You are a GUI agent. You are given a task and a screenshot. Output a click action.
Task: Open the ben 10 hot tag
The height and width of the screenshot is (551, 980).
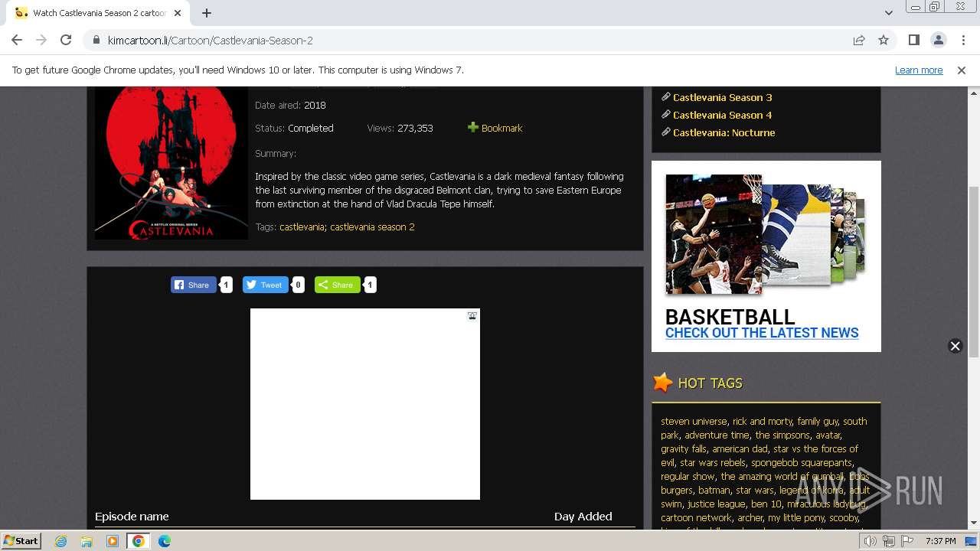pyautogui.click(x=766, y=504)
